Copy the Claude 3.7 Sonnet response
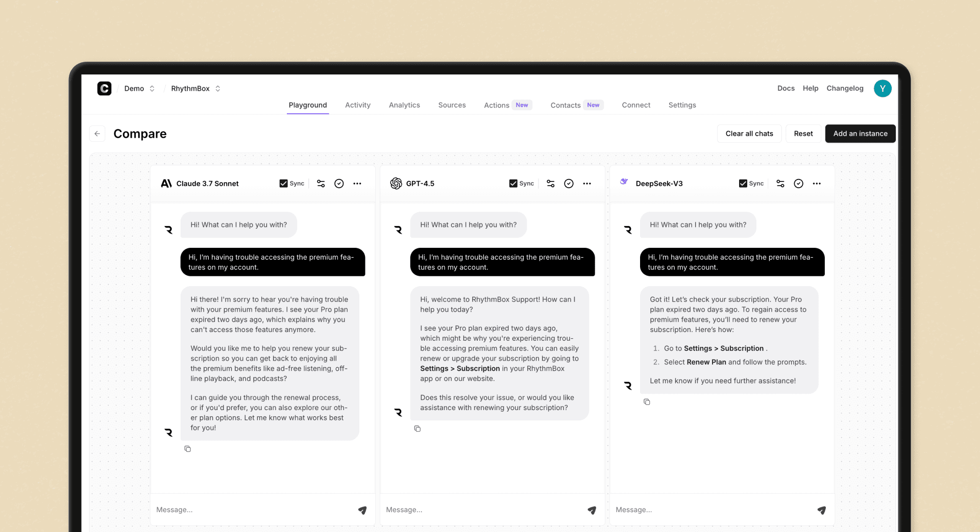980x532 pixels. 187,449
